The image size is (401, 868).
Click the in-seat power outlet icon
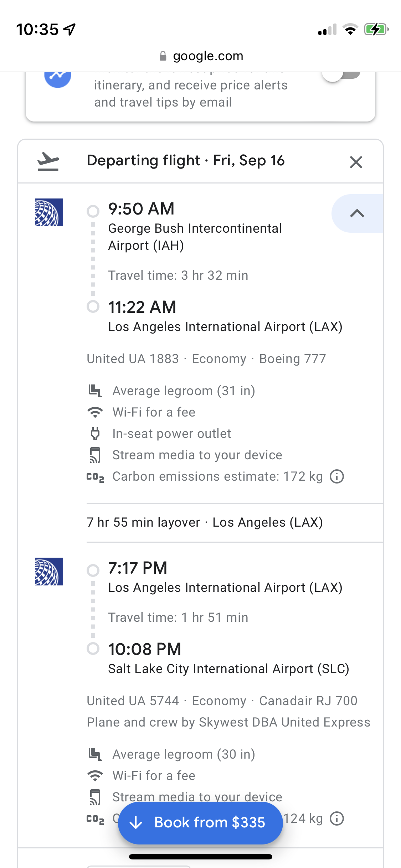(x=95, y=434)
